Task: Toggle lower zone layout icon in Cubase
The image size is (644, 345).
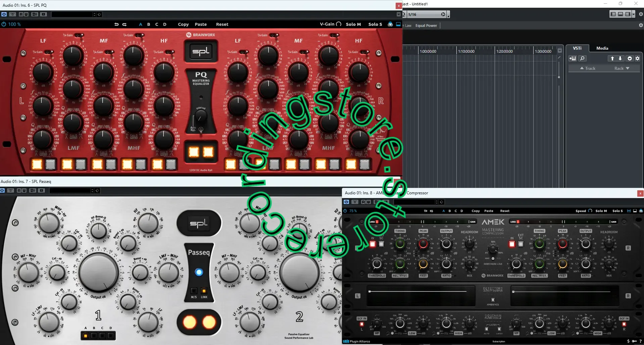Action: (620, 14)
